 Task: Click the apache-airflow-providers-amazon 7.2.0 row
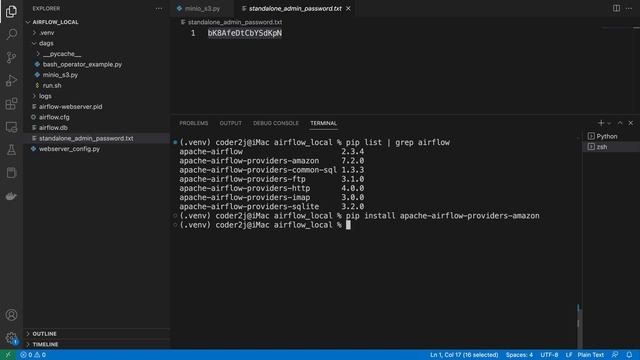(x=272, y=161)
